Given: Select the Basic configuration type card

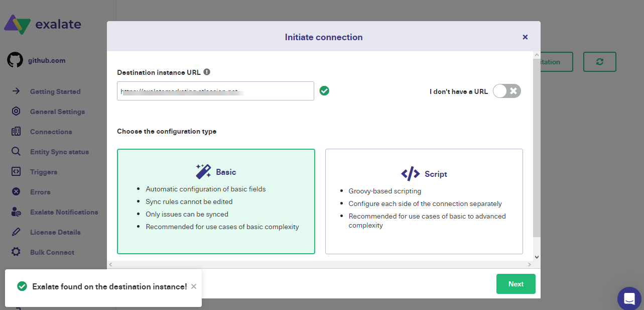Looking at the screenshot, I should (x=216, y=201).
